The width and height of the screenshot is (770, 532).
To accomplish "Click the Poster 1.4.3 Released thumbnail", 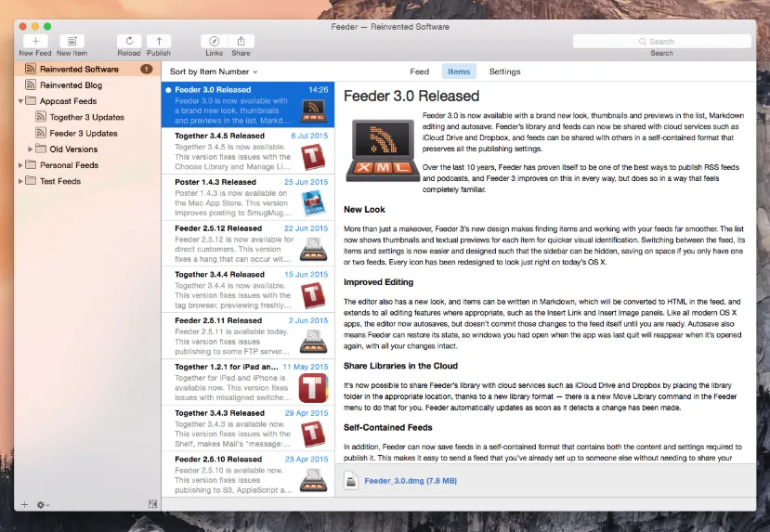I will [313, 203].
